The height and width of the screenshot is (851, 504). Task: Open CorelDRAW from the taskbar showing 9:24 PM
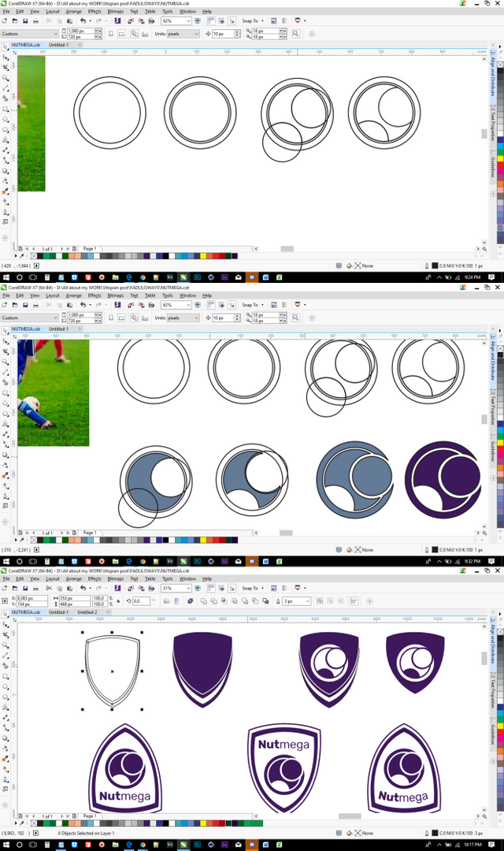[x=183, y=277]
